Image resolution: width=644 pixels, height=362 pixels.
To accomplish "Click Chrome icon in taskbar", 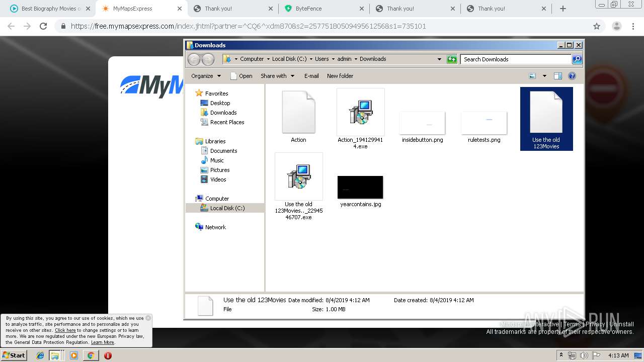I will click(x=91, y=355).
